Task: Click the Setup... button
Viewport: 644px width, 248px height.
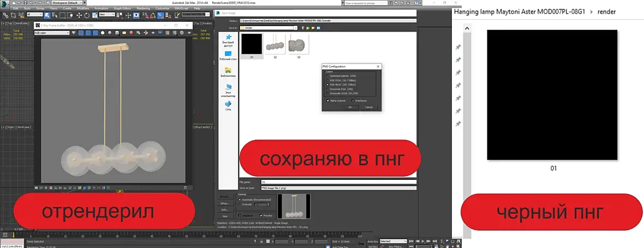Action: pos(225,203)
